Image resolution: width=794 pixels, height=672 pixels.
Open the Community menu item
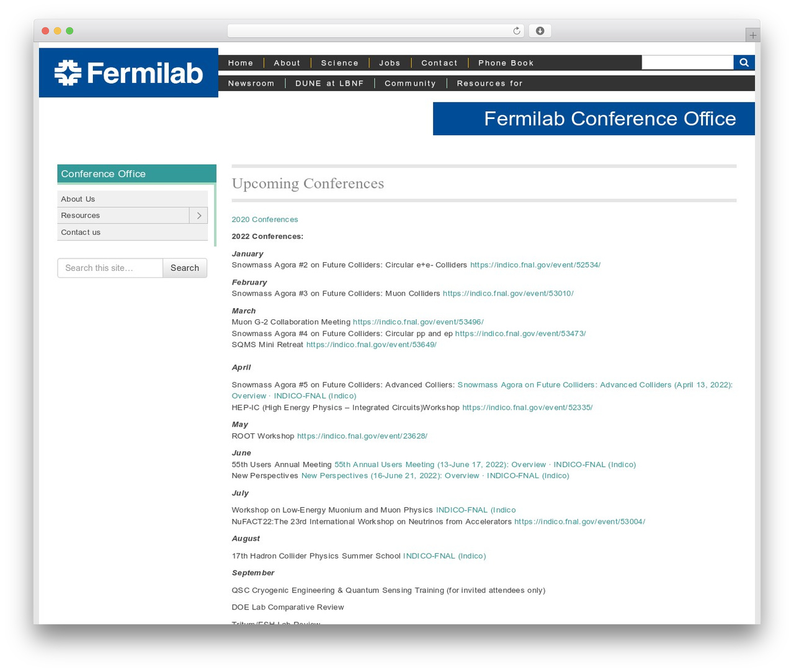[x=410, y=83]
